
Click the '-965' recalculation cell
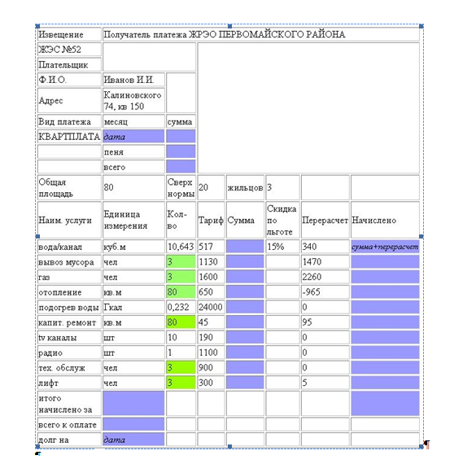[x=325, y=292]
